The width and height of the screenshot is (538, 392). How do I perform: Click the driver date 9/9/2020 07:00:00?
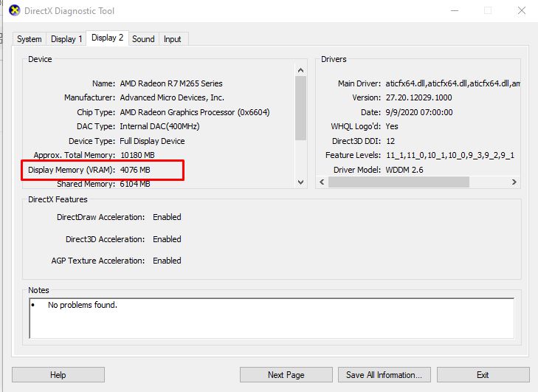[419, 112]
